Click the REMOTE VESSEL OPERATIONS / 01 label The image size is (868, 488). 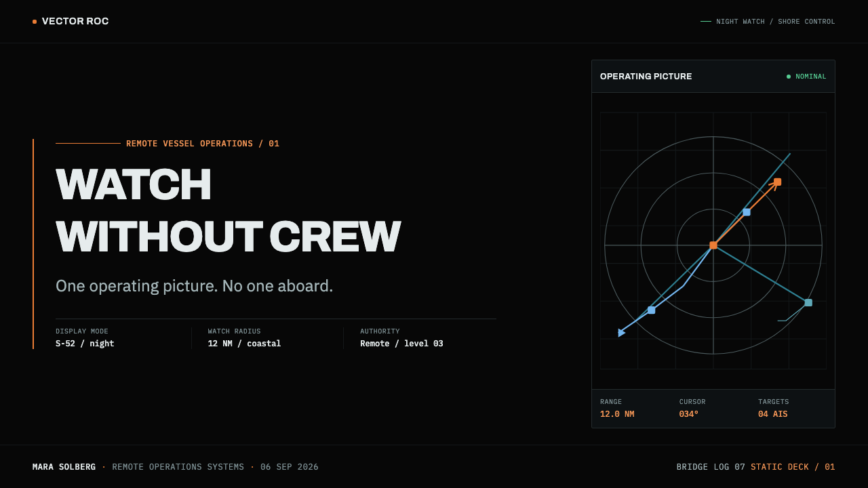[x=203, y=144]
